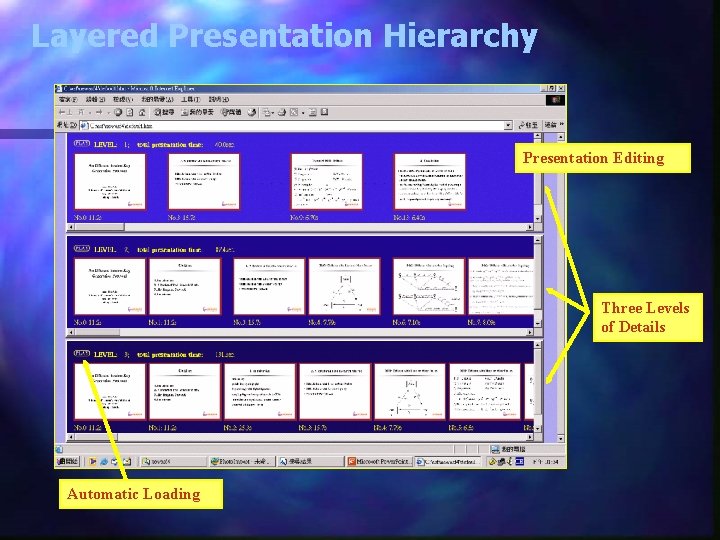The width and height of the screenshot is (720, 540).
Task: Click Level 1 vertical scrollbar down arrow
Action: pos(538,219)
